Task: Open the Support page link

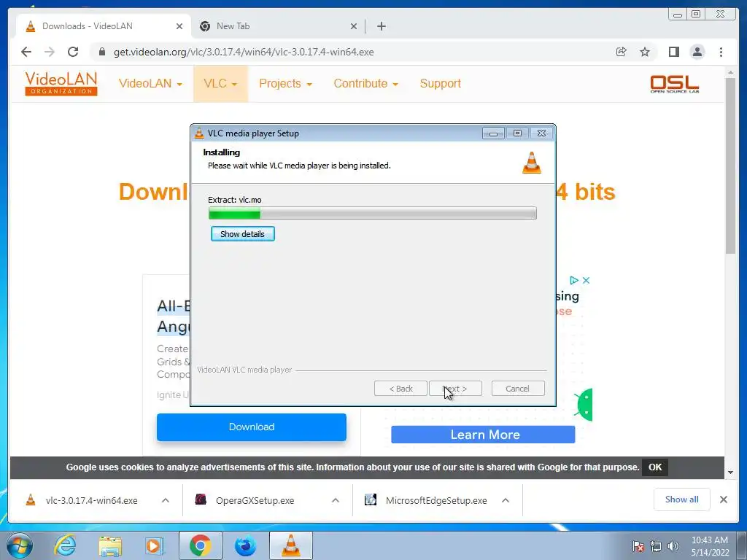Action: tap(440, 83)
